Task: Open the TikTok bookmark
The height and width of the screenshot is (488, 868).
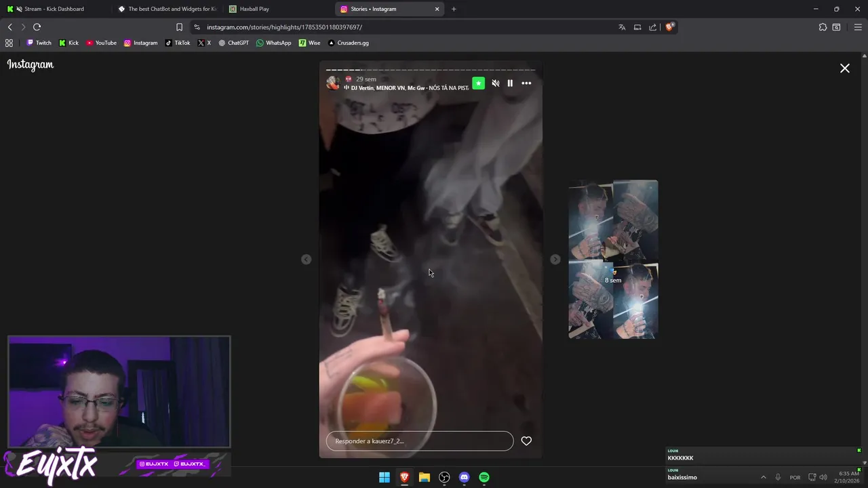Action: (x=178, y=43)
